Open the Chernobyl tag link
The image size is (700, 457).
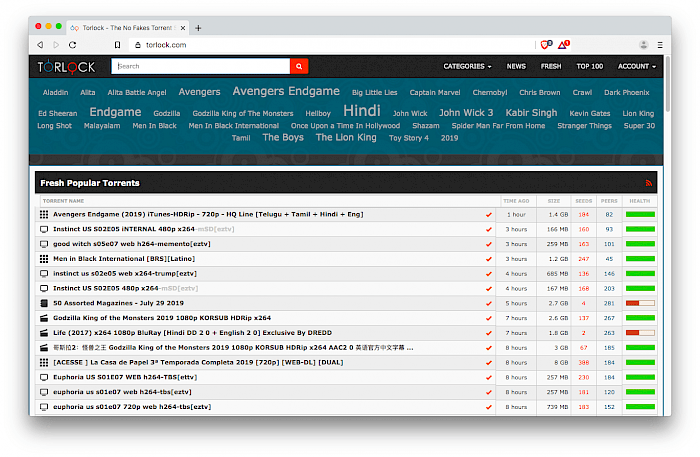click(490, 92)
